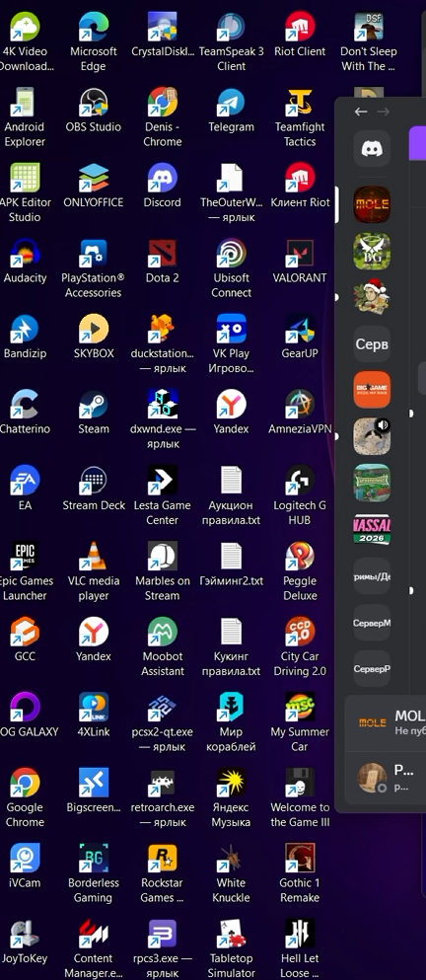
Task: Open the Logitech G HUB shortcut
Action: pyautogui.click(x=300, y=482)
